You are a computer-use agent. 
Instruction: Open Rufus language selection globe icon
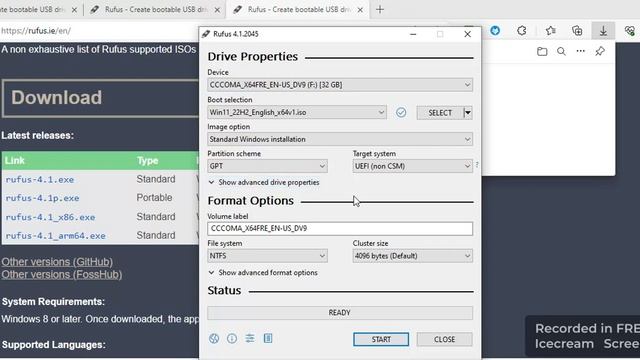point(214,338)
